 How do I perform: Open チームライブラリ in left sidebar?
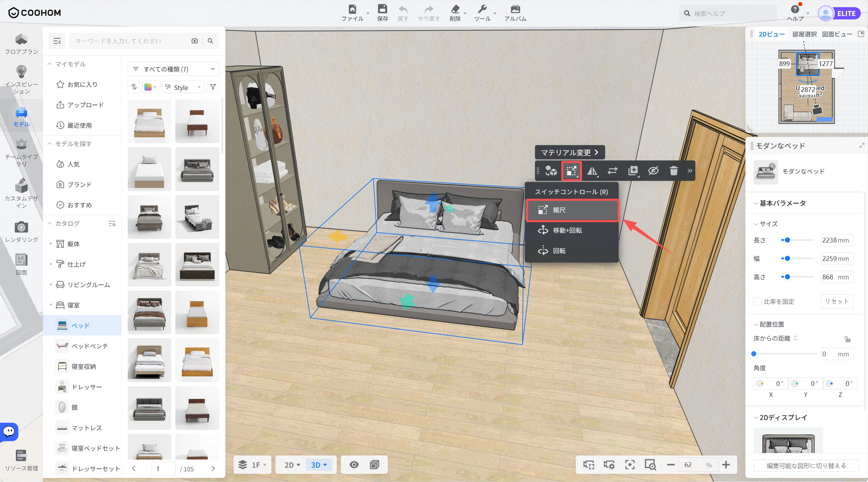click(x=21, y=153)
